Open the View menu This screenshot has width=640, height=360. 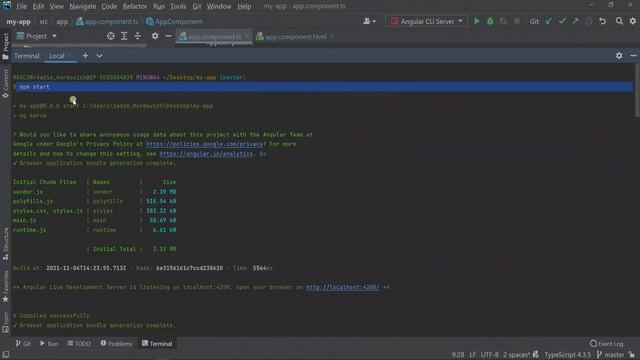coord(57,7)
